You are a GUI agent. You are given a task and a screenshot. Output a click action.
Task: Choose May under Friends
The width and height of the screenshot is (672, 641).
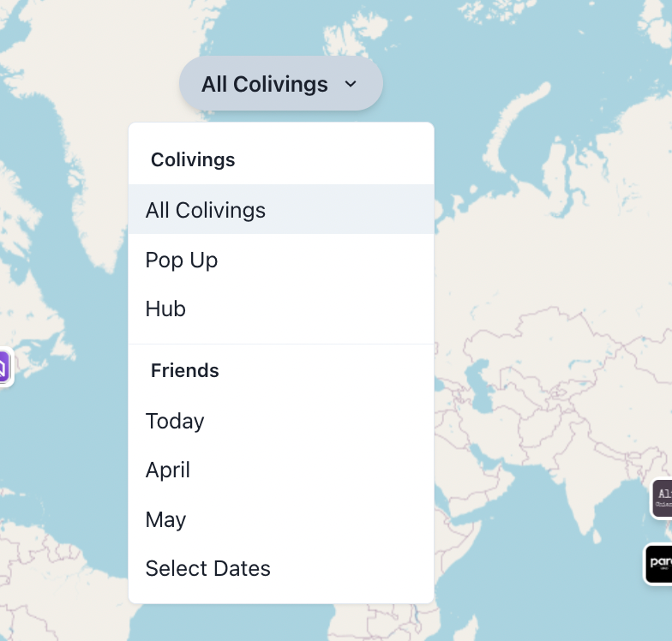165,519
